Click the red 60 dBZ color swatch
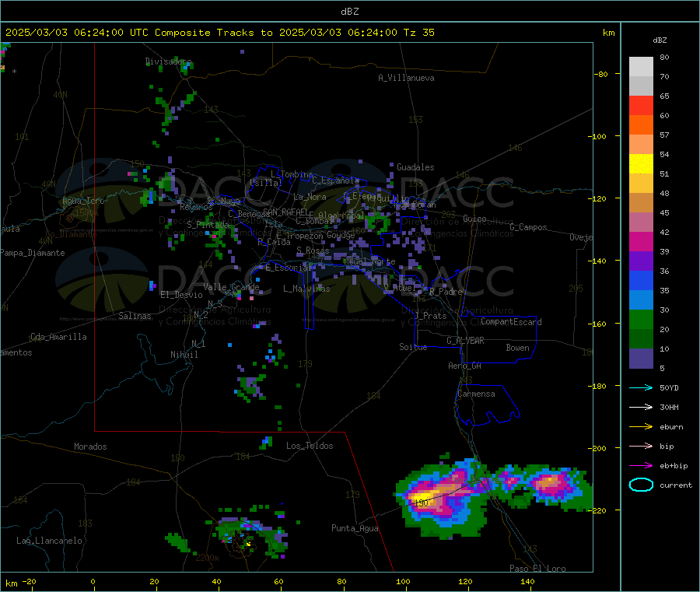This screenshot has width=700, height=592. click(x=641, y=105)
